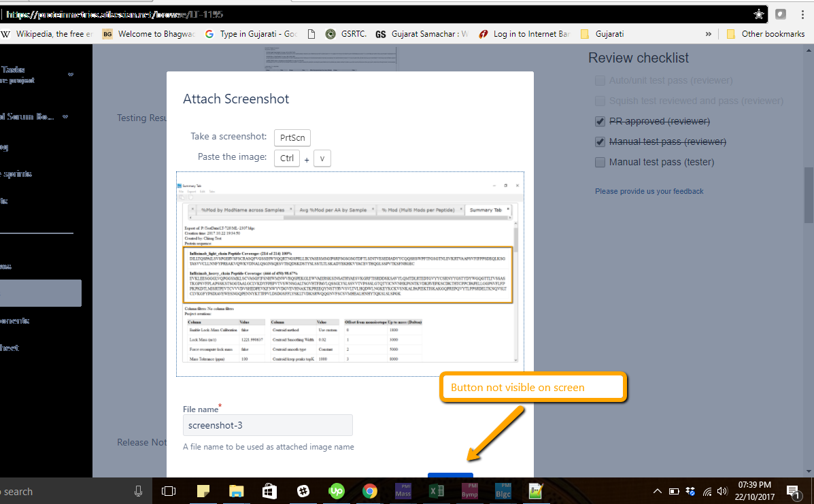This screenshot has width=814, height=504.
Task: Open the GSRTC bookmark
Action: click(345, 34)
